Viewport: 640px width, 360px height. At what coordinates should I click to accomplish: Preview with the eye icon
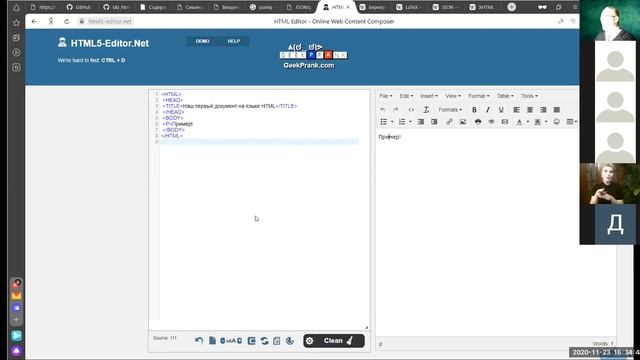tap(491, 122)
